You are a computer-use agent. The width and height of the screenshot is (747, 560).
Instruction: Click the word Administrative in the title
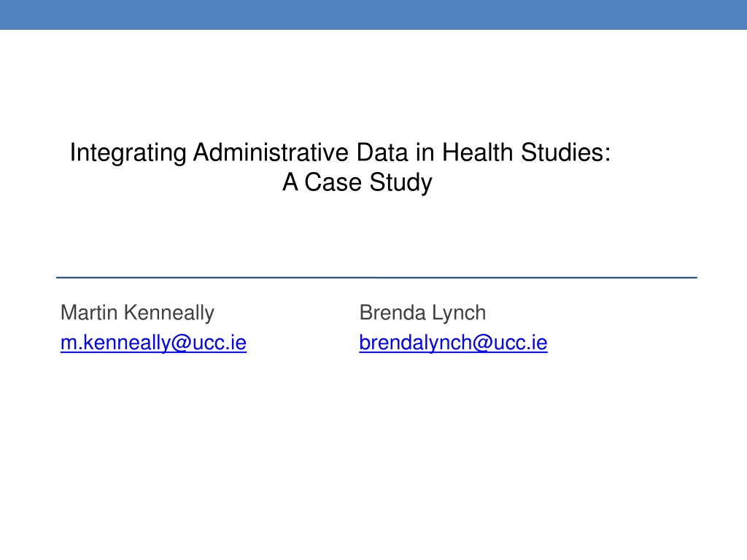pos(271,152)
